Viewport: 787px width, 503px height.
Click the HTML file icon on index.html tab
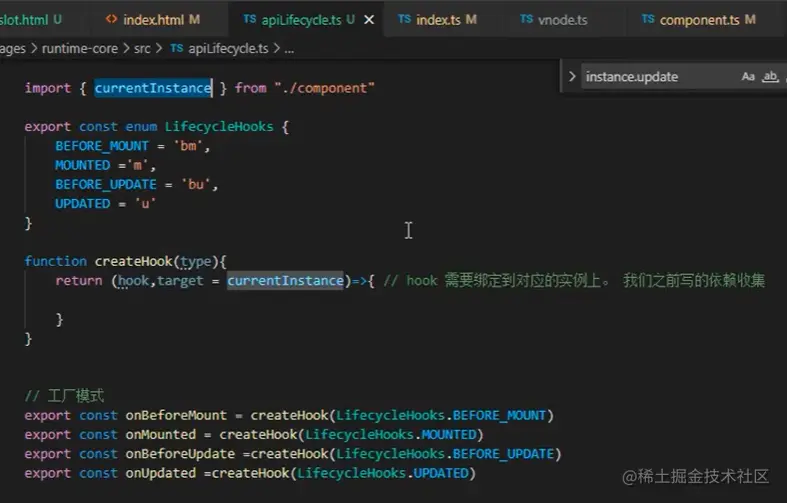pyautogui.click(x=111, y=19)
